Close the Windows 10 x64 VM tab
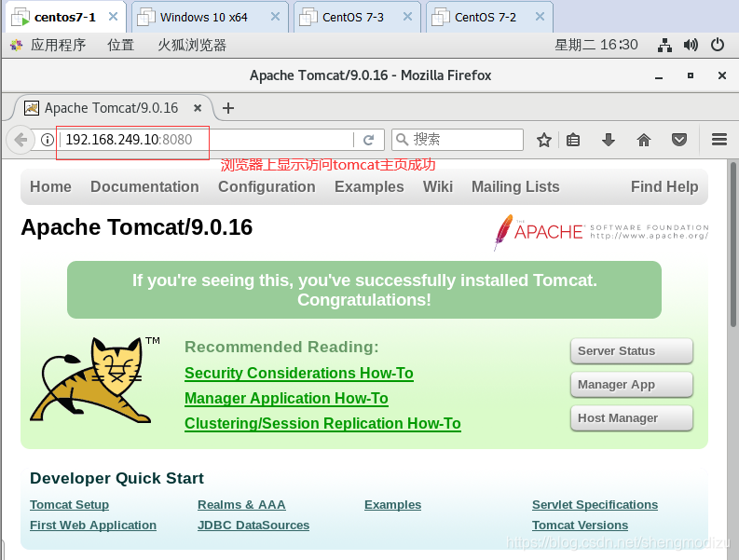 pyautogui.click(x=275, y=17)
